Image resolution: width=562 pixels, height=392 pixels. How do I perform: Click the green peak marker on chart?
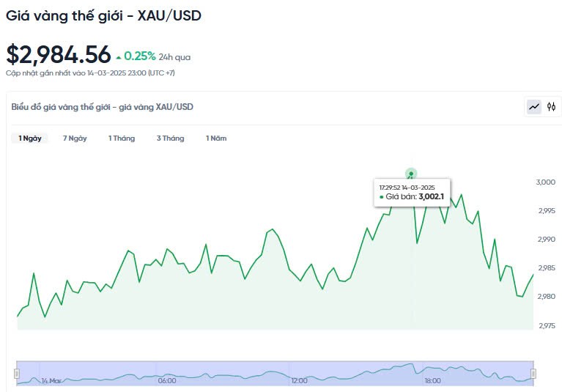click(411, 174)
